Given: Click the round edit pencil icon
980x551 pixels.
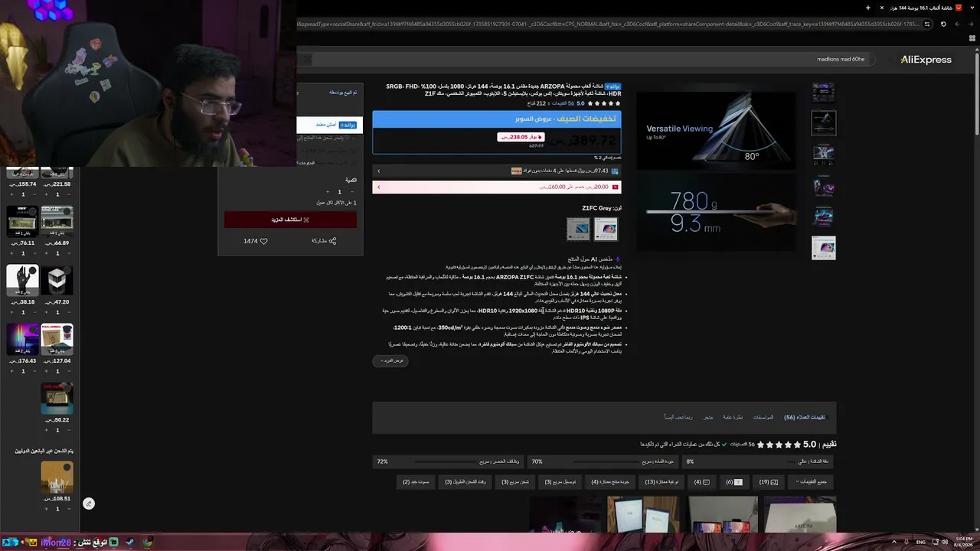Looking at the screenshot, I should [89, 504].
